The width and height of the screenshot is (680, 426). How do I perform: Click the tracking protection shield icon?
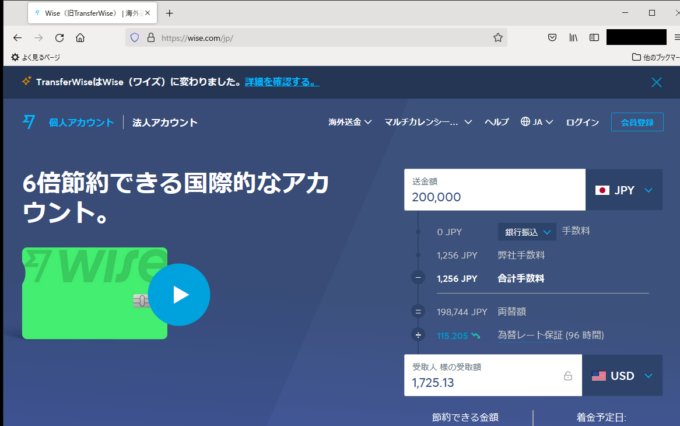tap(135, 38)
